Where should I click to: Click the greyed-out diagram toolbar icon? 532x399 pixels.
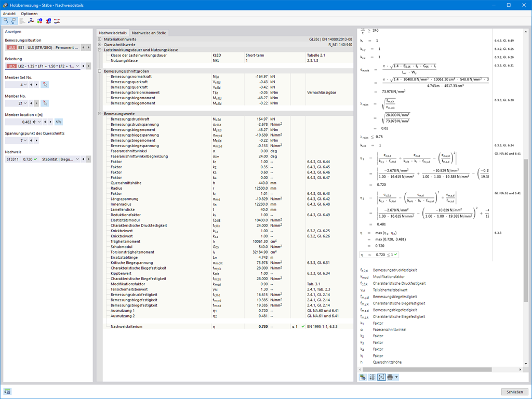coord(22,21)
